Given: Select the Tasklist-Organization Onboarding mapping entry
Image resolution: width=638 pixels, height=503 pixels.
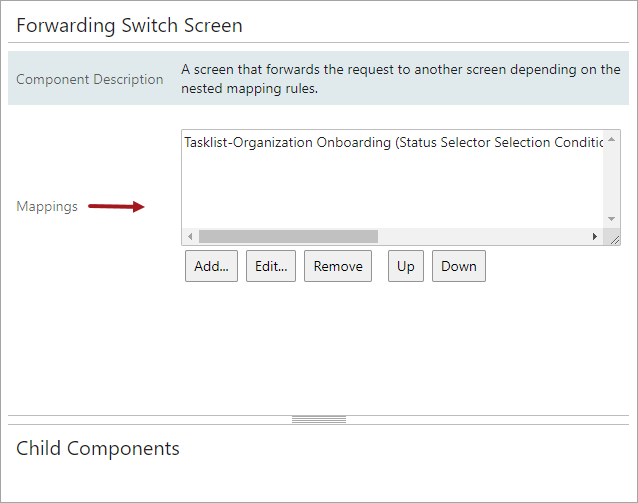Looking at the screenshot, I should pos(393,142).
